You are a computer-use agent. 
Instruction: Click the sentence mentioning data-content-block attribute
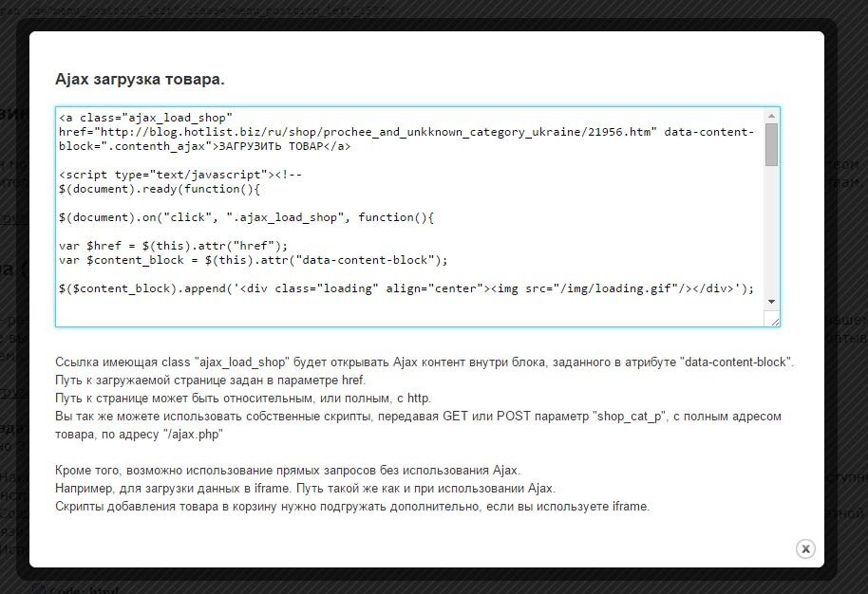pyautogui.click(x=424, y=362)
